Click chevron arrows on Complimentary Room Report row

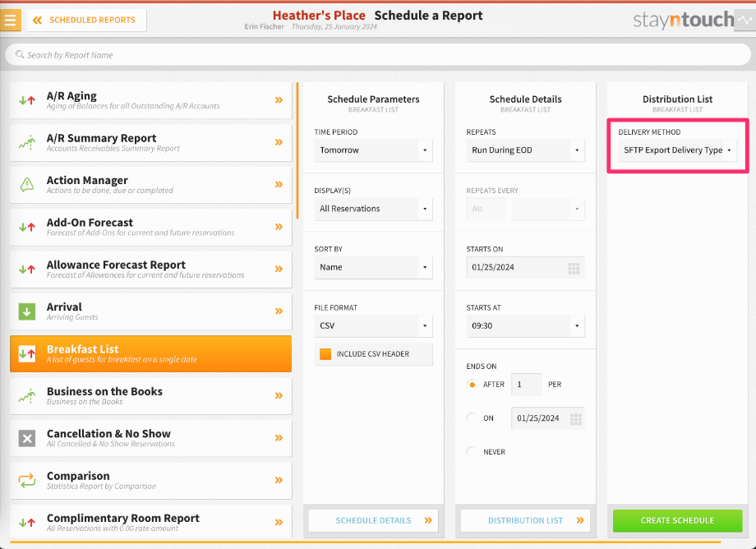coord(279,523)
